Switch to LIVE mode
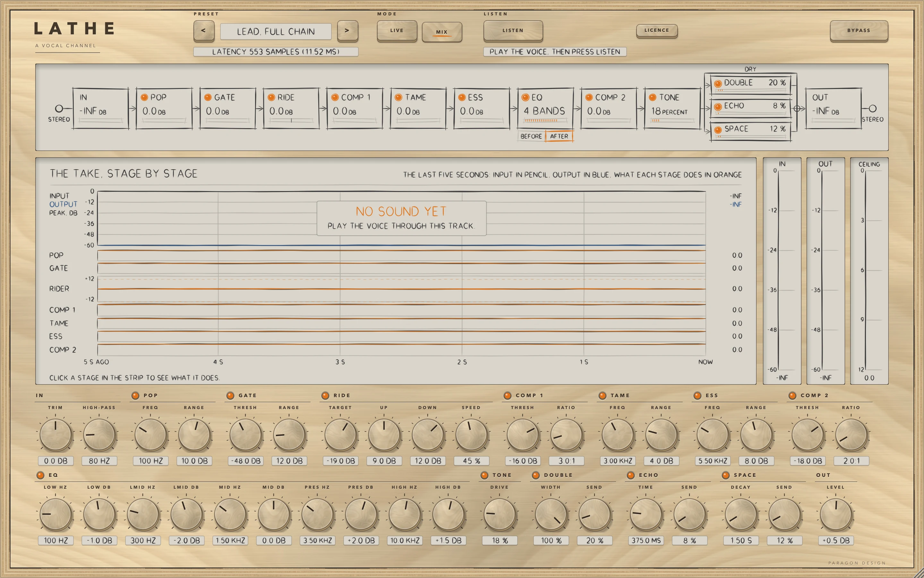Screen dimensions: 924x578 (397, 31)
